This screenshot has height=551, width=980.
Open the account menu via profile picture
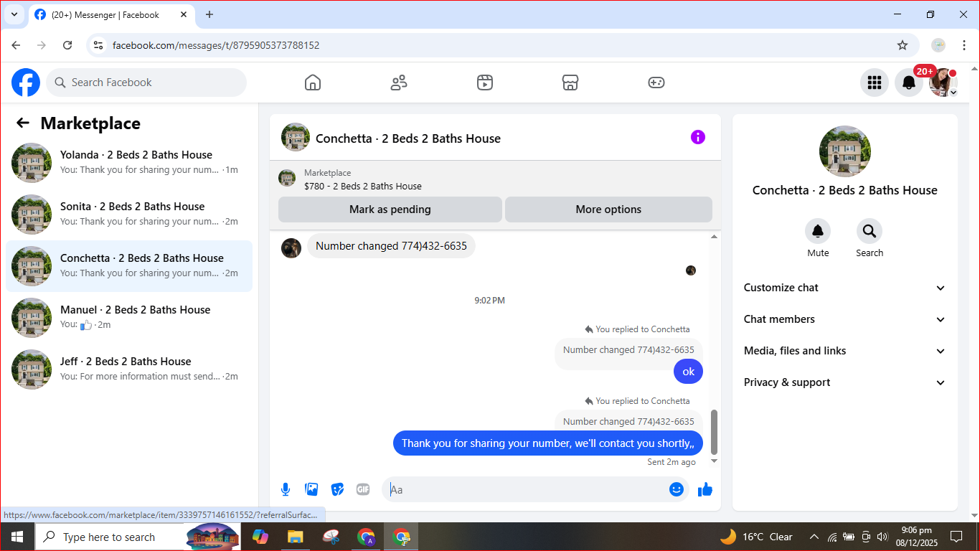tap(943, 83)
